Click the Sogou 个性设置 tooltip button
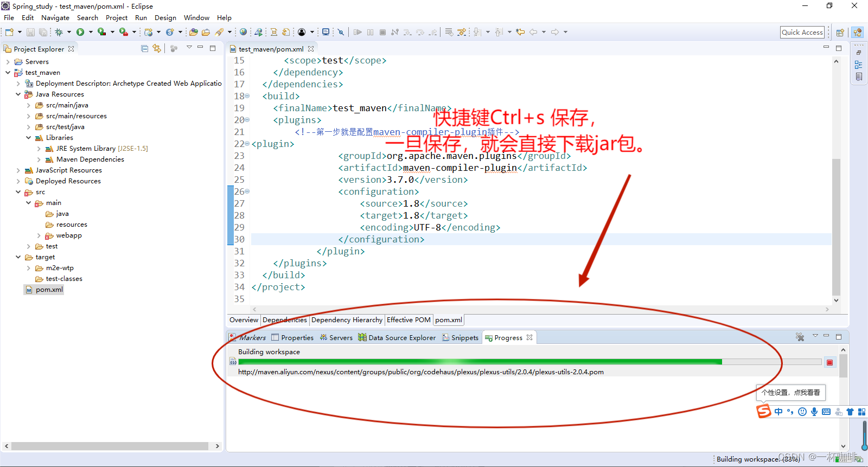The image size is (868, 467). click(790, 392)
